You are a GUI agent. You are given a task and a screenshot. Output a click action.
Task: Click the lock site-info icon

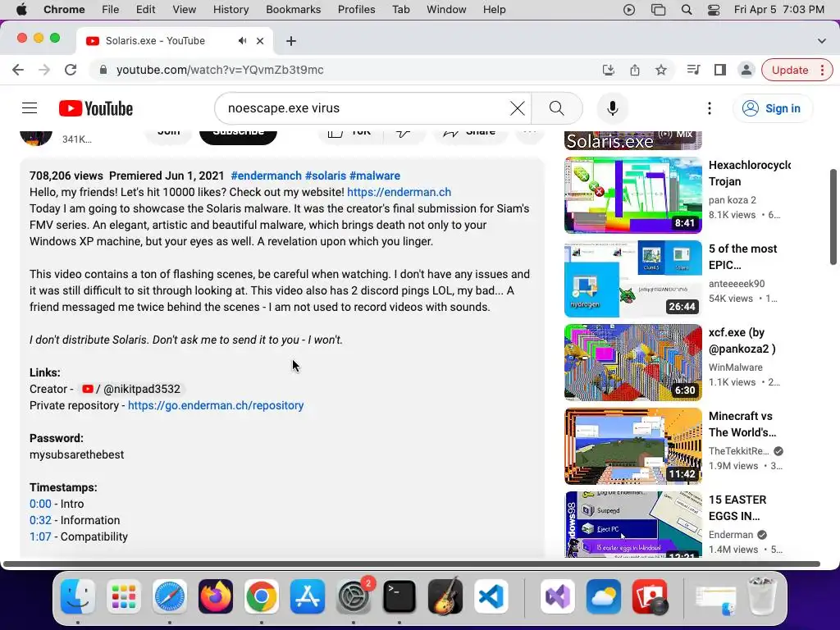click(103, 70)
